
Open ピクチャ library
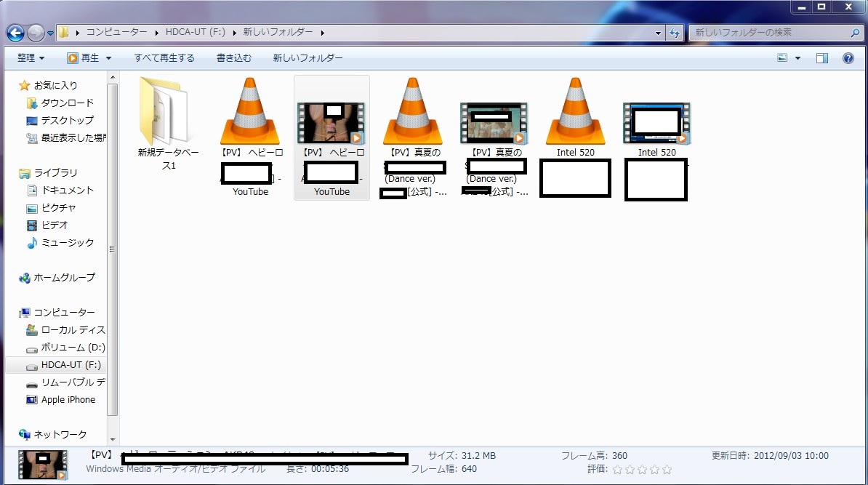(x=59, y=208)
